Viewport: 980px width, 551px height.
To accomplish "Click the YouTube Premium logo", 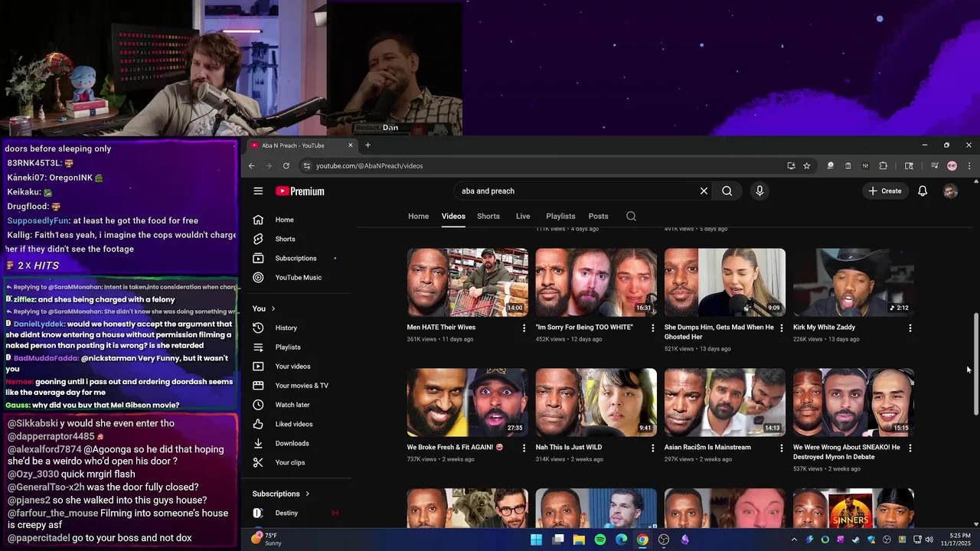I will point(300,191).
